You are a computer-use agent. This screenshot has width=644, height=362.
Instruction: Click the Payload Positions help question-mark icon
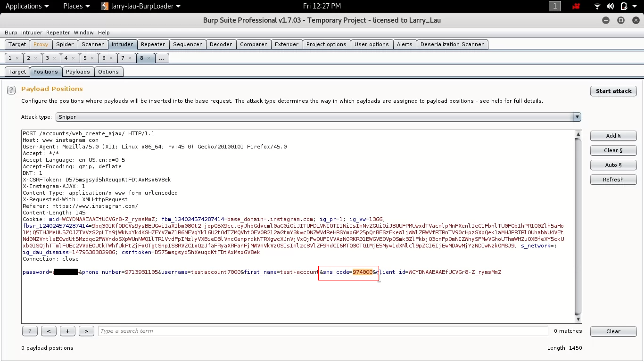[x=11, y=90]
